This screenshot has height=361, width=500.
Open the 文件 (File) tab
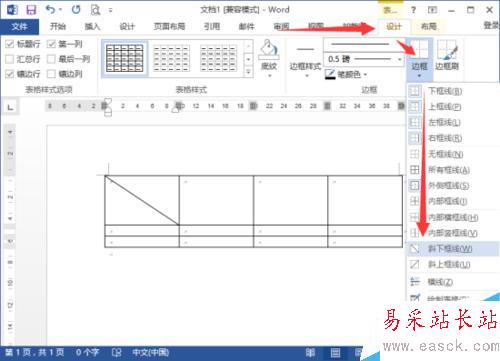coord(19,26)
